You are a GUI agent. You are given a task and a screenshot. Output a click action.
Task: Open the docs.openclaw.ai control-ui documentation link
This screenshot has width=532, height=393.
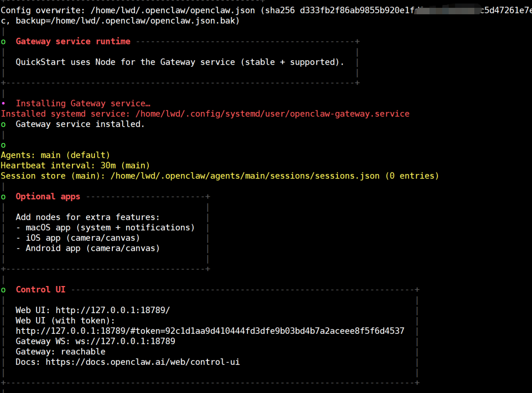pyautogui.click(x=142, y=362)
